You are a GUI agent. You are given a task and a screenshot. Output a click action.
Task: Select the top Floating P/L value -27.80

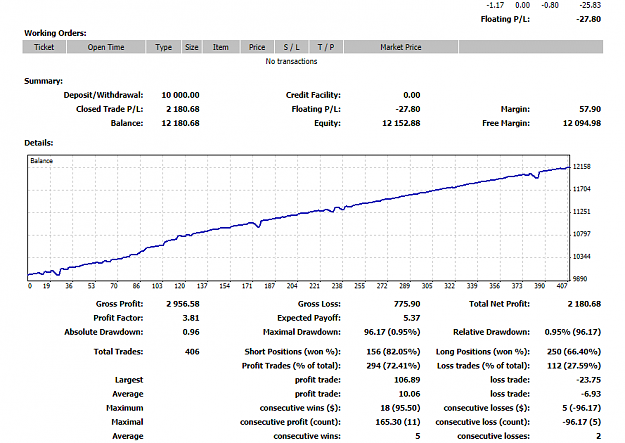[588, 19]
